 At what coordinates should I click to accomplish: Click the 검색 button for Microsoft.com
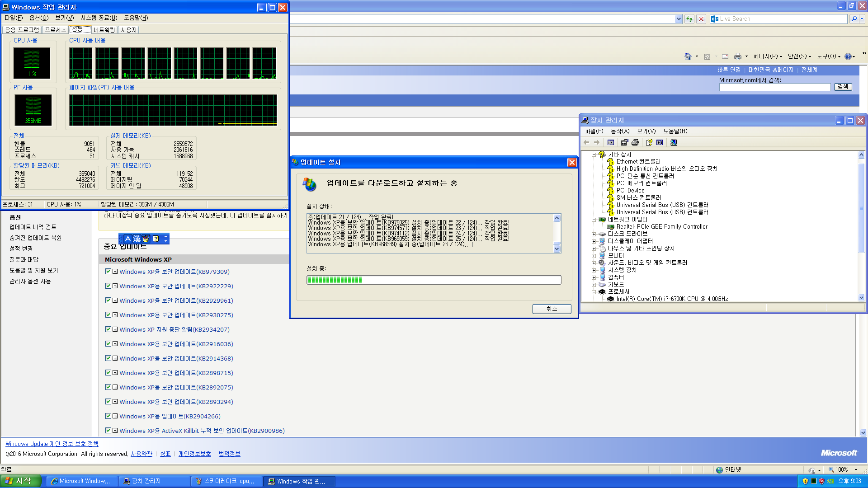coord(843,87)
